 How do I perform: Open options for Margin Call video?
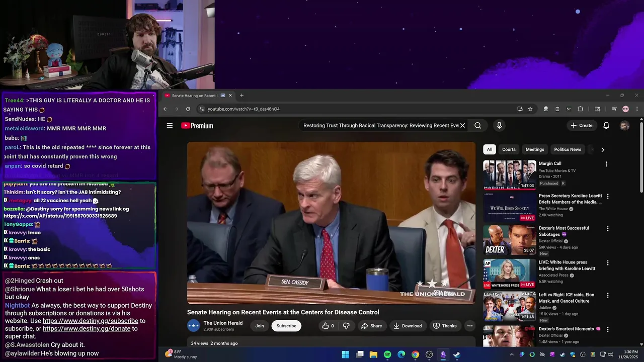(606, 164)
